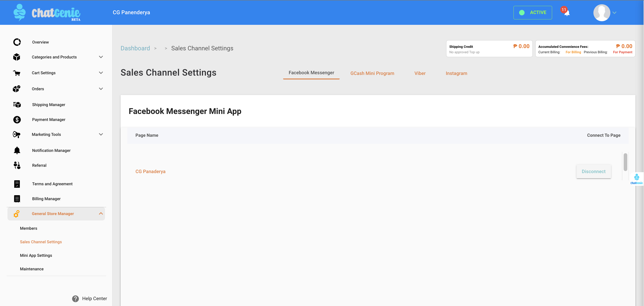
Task: Open the Overview menu label
Action: pyautogui.click(x=40, y=42)
